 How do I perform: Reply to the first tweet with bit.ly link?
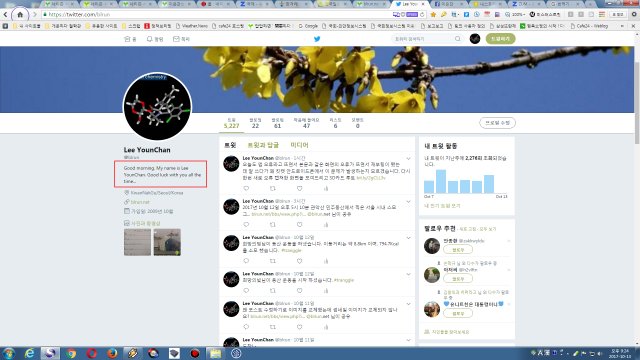[x=246, y=189]
